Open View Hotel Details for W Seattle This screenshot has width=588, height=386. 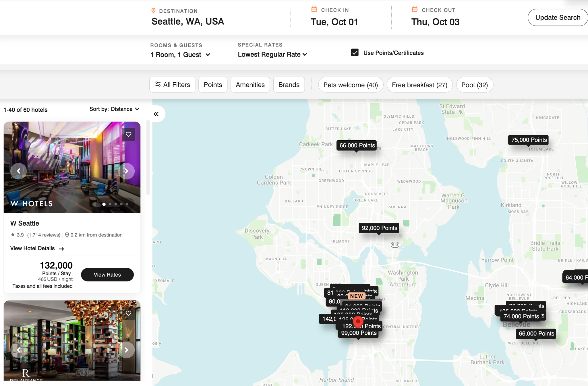click(37, 248)
